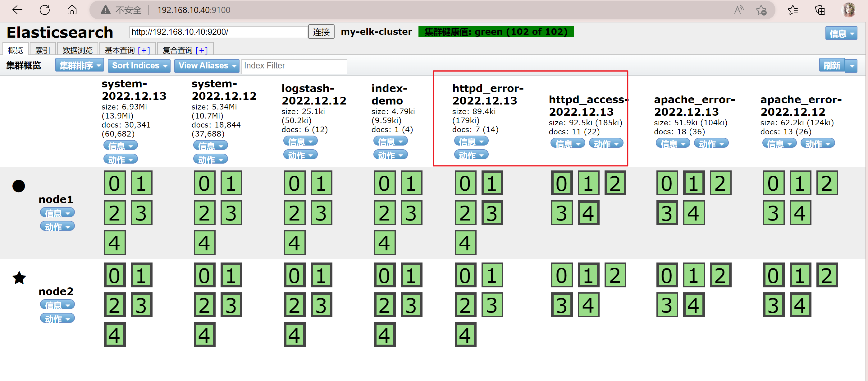868x381 pixels.
Task: Open 动作 for apache_error-2022.12.13
Action: point(711,143)
